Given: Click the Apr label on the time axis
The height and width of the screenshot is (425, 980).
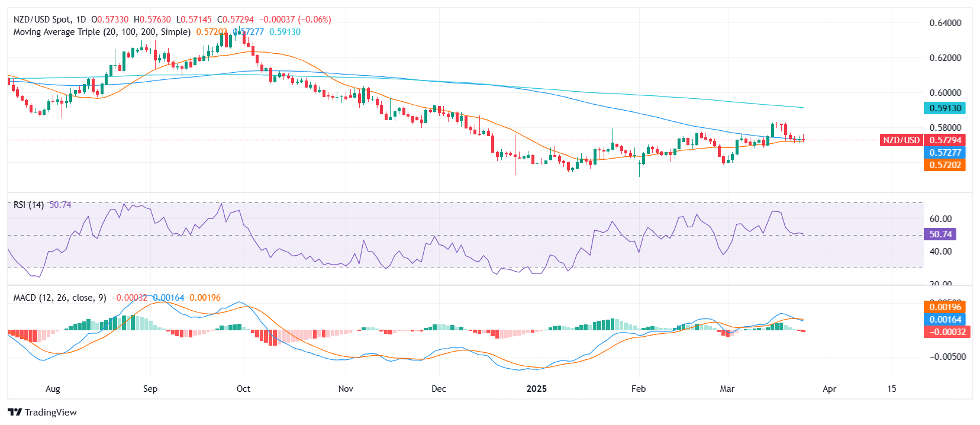Looking at the screenshot, I should (x=830, y=389).
